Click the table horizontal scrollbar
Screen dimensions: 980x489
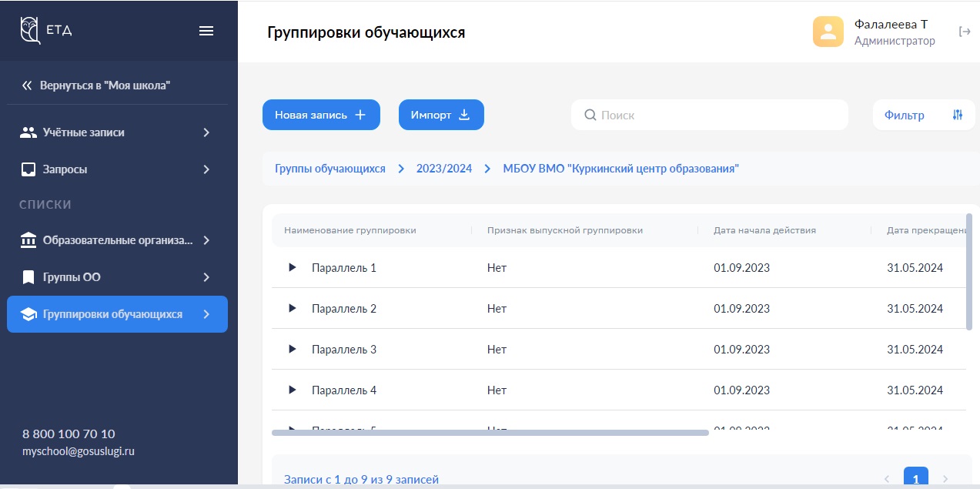tap(490, 433)
